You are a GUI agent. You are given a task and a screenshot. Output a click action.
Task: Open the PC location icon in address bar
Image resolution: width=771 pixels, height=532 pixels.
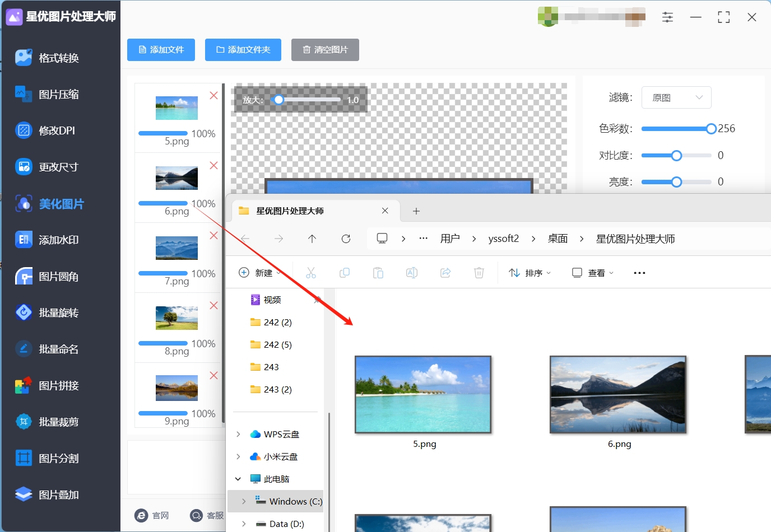pyautogui.click(x=382, y=239)
